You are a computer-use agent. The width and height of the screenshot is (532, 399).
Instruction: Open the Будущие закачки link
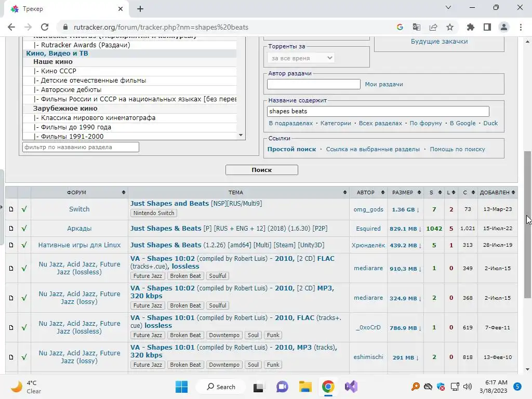click(439, 42)
